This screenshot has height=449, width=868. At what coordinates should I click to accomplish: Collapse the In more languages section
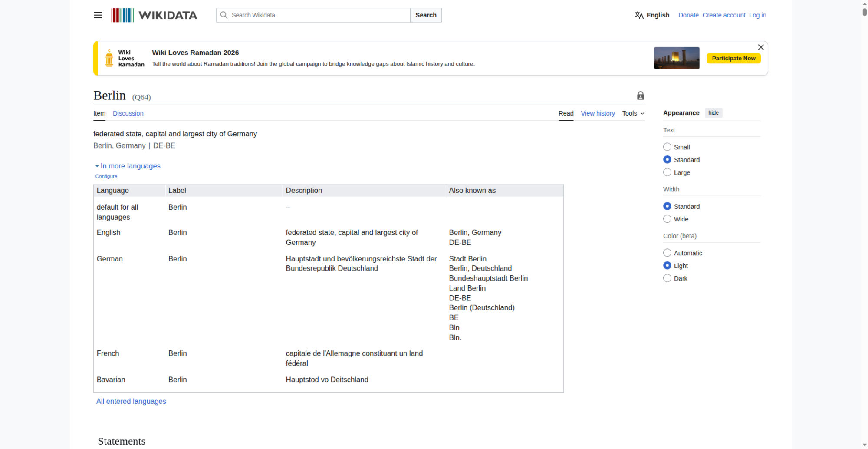128,166
